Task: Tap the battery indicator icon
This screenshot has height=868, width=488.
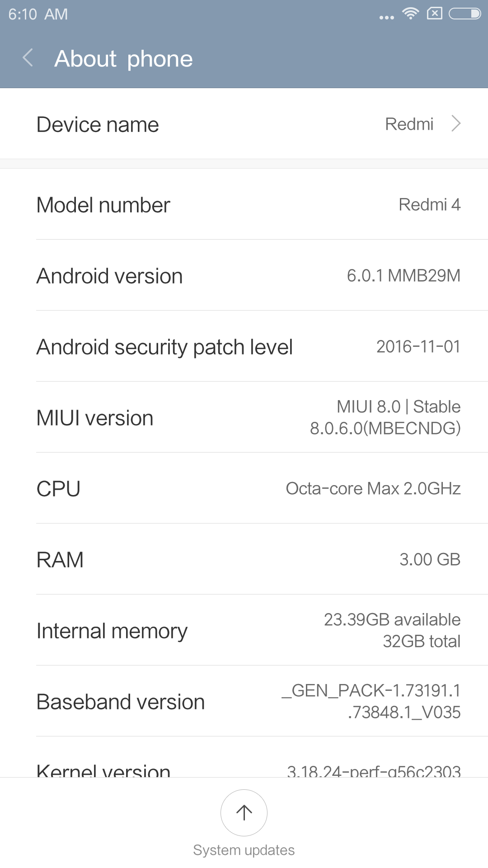Action: coord(465,14)
